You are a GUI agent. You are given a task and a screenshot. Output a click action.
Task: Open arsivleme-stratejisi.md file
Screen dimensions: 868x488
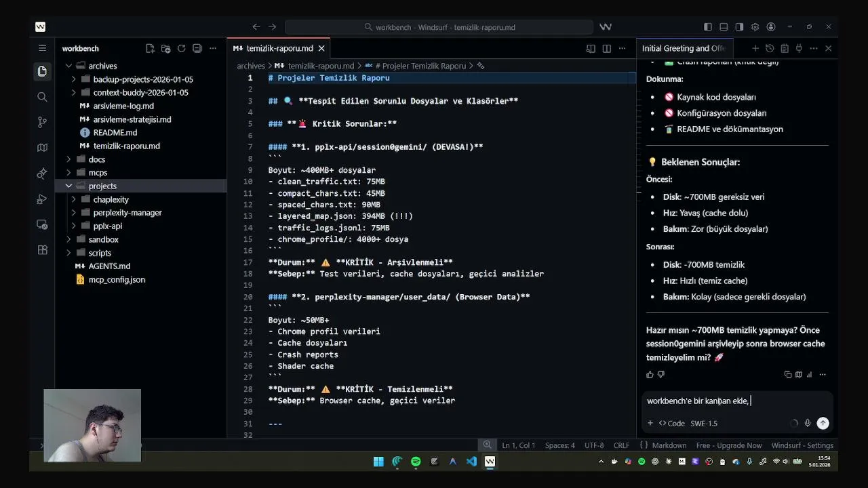click(x=132, y=119)
